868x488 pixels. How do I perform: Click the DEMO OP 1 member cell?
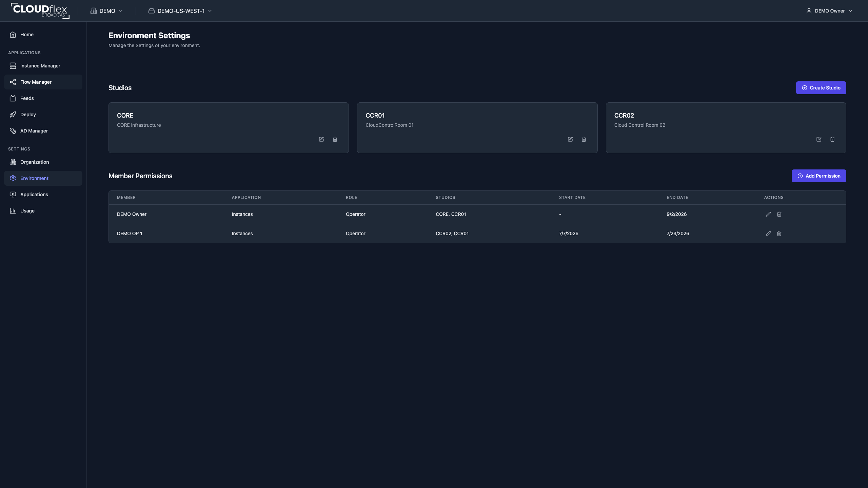coord(130,233)
